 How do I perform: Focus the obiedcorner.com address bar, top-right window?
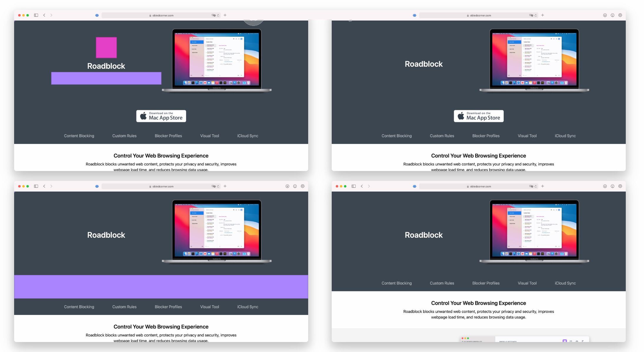[479, 15]
